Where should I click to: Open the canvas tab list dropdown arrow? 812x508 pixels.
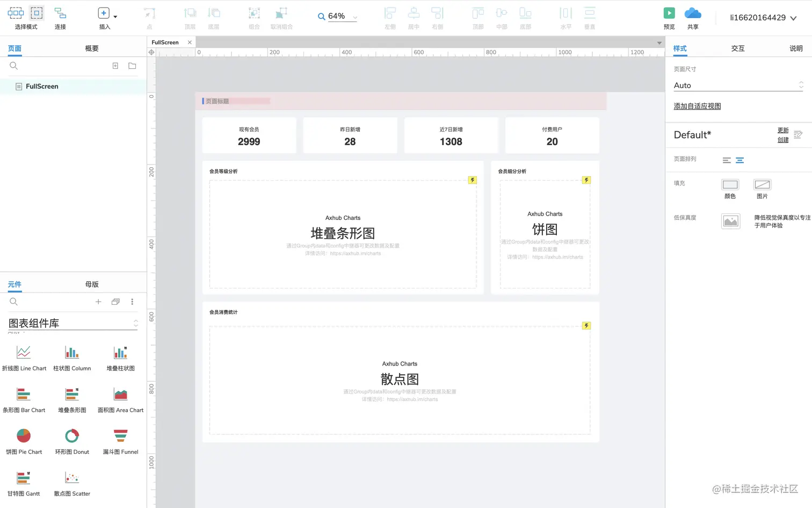659,43
